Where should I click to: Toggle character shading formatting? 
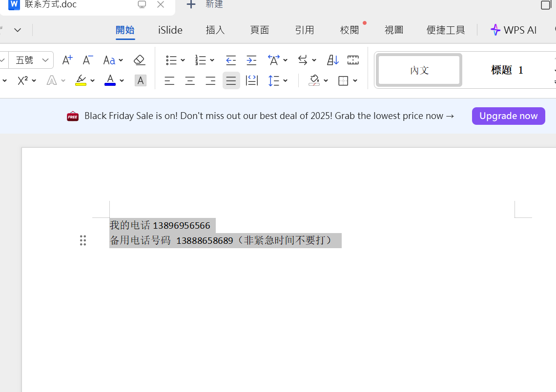click(x=141, y=80)
